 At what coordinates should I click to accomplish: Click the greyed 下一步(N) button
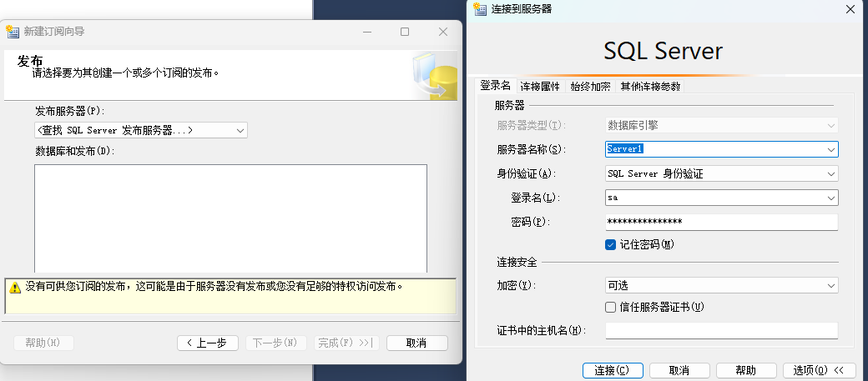[x=275, y=343]
